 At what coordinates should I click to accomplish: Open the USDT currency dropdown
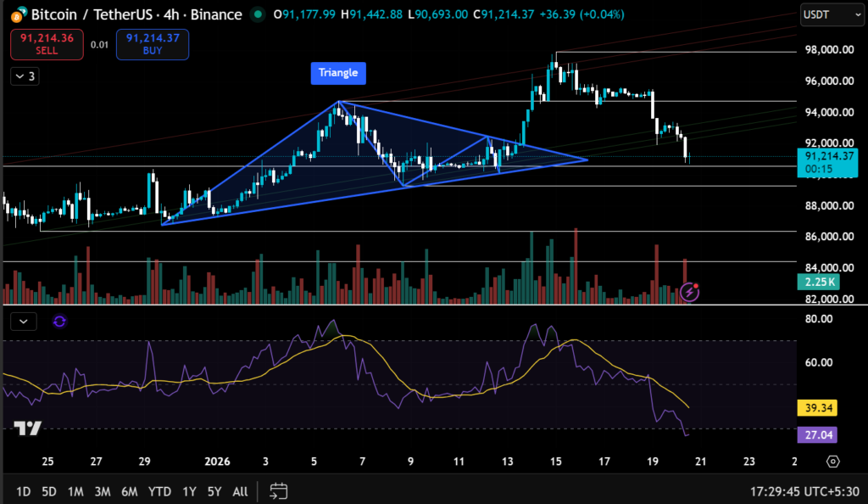[825, 15]
